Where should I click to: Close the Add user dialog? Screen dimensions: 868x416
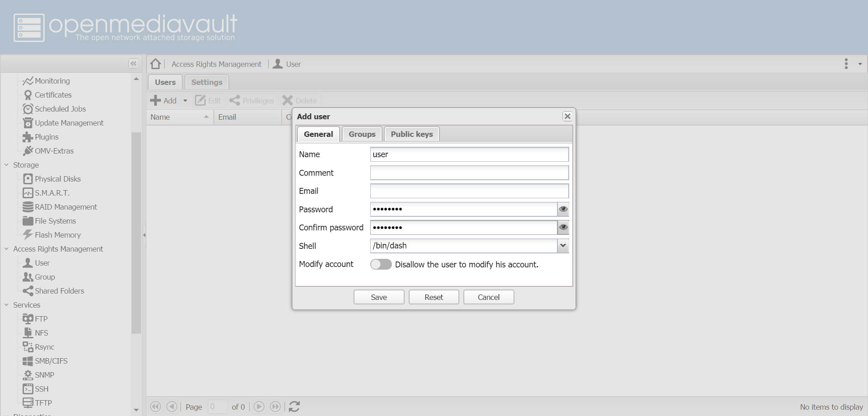[x=567, y=116]
